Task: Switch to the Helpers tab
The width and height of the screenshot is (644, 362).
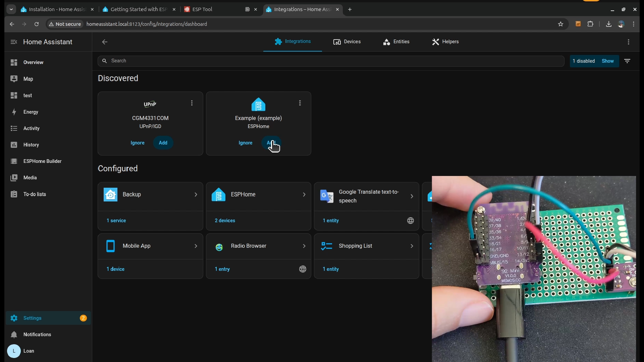Action: coord(445,42)
